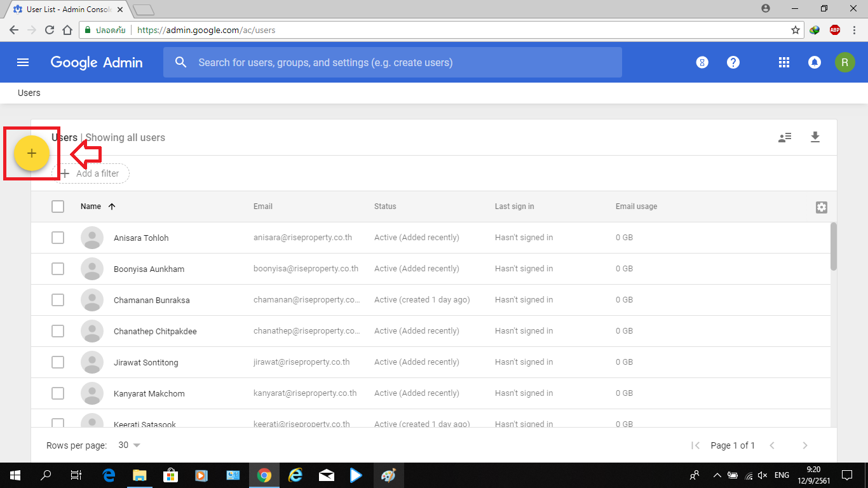
Task: Expand the Rows per page dropdown
Action: point(130,445)
